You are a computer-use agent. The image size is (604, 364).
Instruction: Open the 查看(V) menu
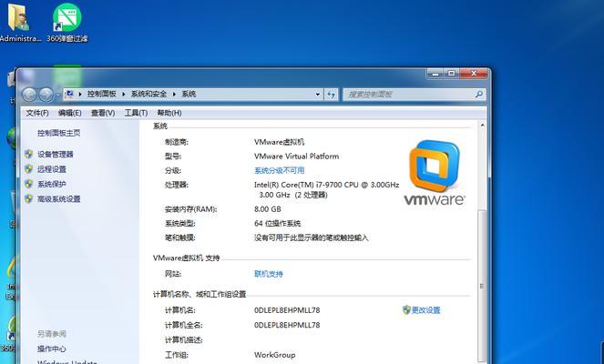point(103,113)
